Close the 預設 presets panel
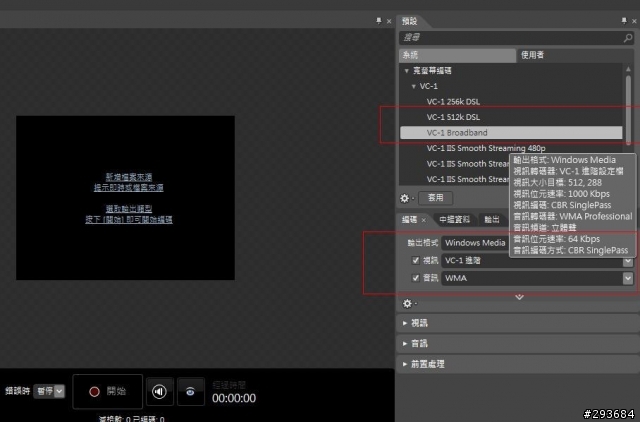The height and width of the screenshot is (422, 640). pyautogui.click(x=634, y=21)
